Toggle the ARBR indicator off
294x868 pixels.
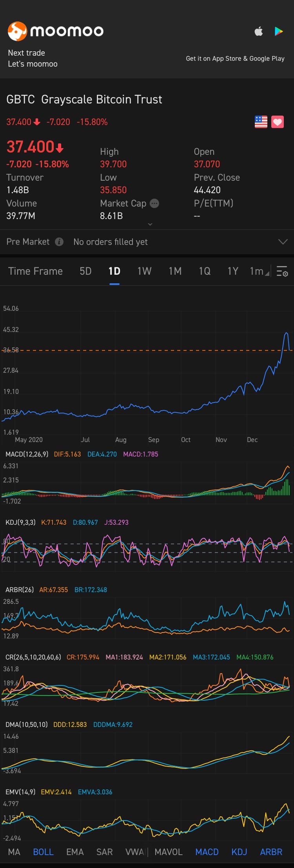point(271,852)
